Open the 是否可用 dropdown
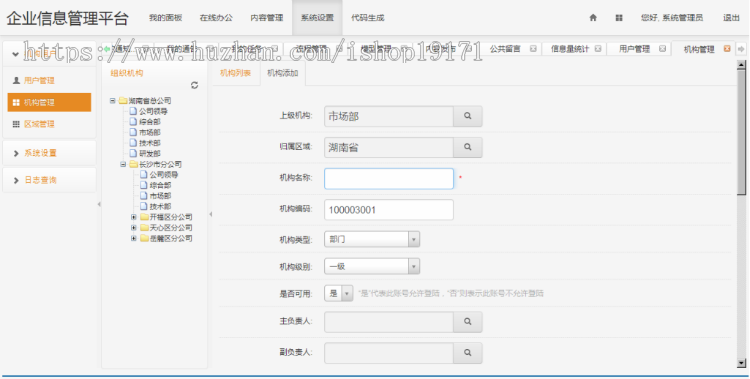This screenshot has height=379, width=750. tap(347, 293)
